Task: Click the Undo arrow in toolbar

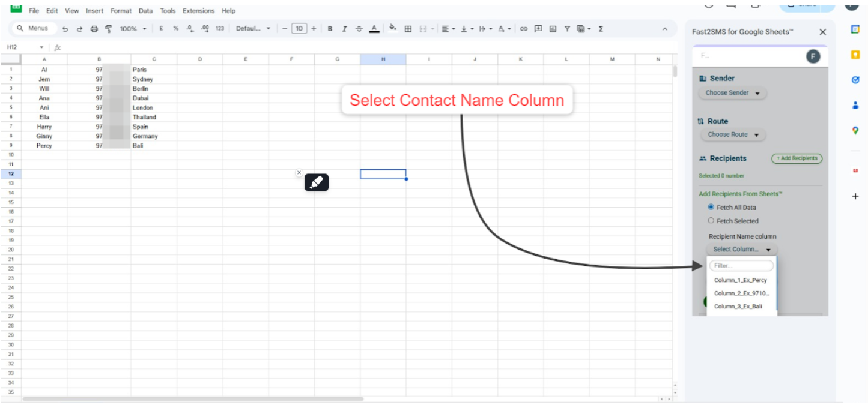Action: point(65,29)
